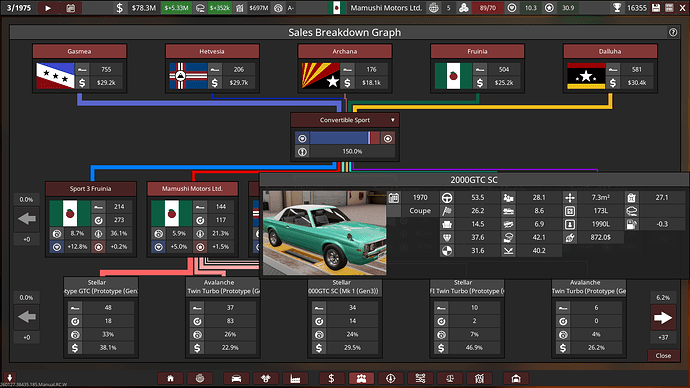Viewport: 690px width, 388px height.
Task: Click the price tag value 872.0$
Action: point(600,238)
